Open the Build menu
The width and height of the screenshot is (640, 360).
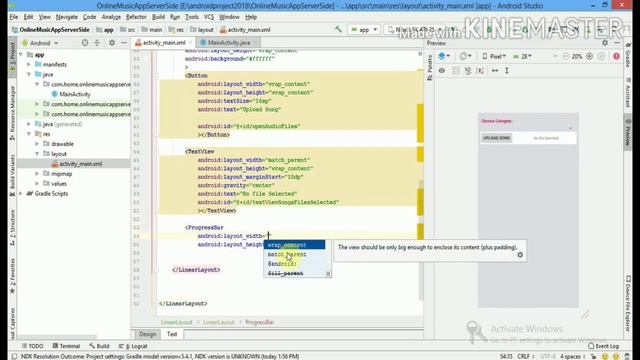(158, 17)
